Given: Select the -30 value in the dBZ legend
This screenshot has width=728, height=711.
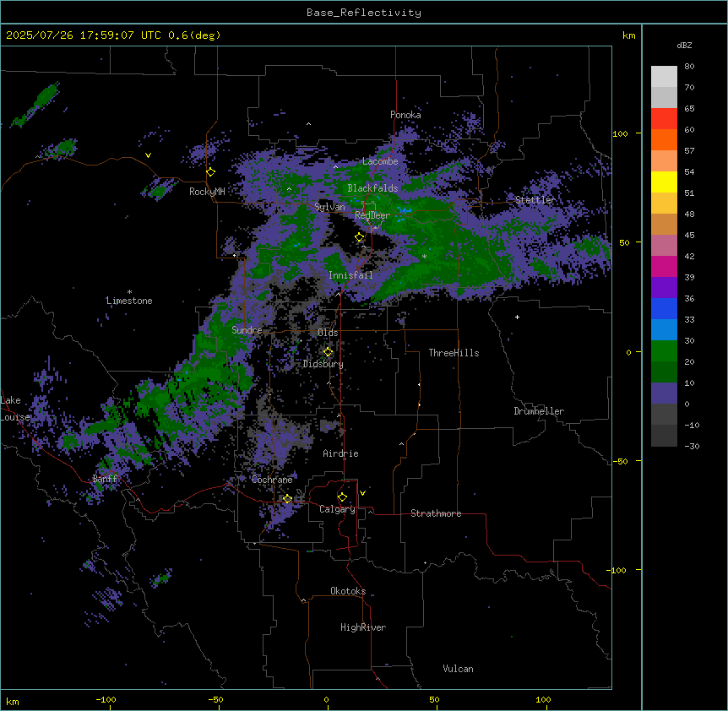Looking at the screenshot, I should [x=692, y=447].
